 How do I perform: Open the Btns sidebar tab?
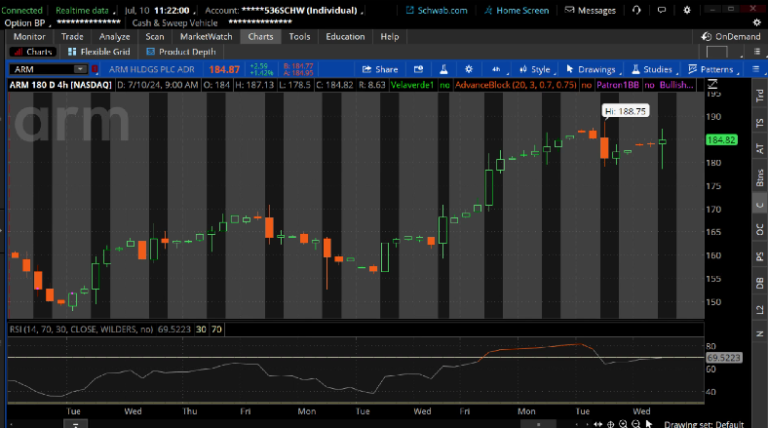[x=760, y=177]
